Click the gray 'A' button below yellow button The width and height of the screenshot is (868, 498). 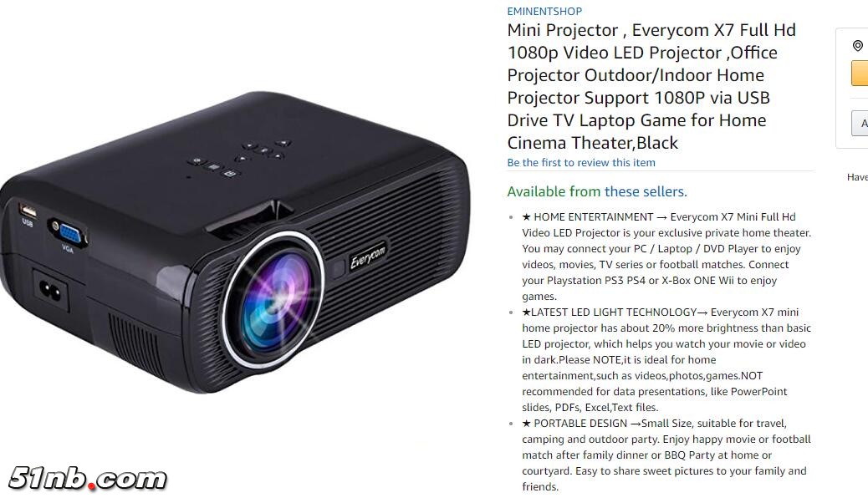tap(860, 124)
